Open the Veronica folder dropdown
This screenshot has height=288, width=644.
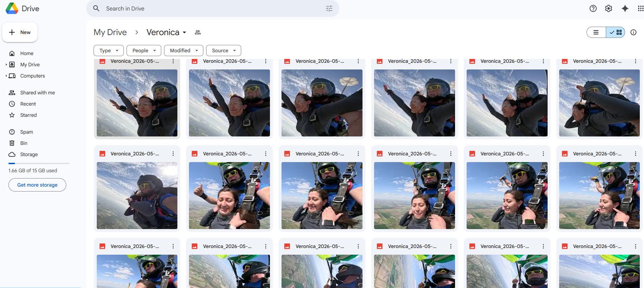point(167,32)
